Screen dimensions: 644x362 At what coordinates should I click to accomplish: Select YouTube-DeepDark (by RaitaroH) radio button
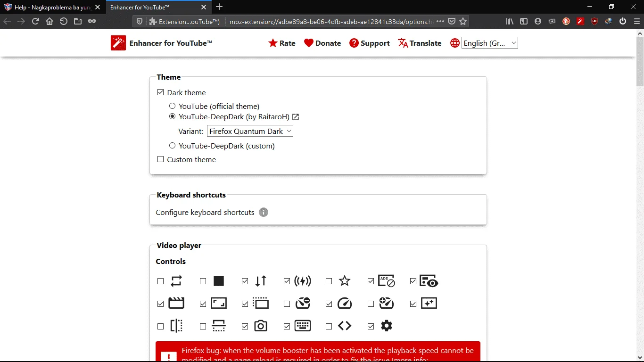click(172, 116)
